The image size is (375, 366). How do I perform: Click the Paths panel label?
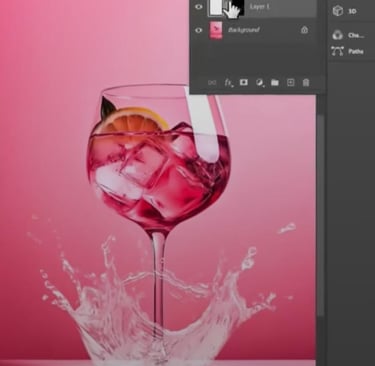pos(356,52)
